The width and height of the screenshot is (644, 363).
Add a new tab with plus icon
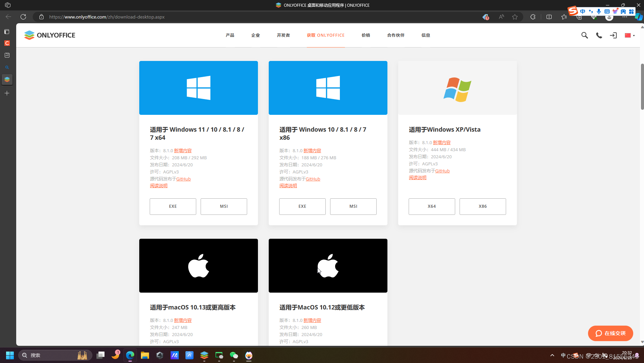point(7,93)
